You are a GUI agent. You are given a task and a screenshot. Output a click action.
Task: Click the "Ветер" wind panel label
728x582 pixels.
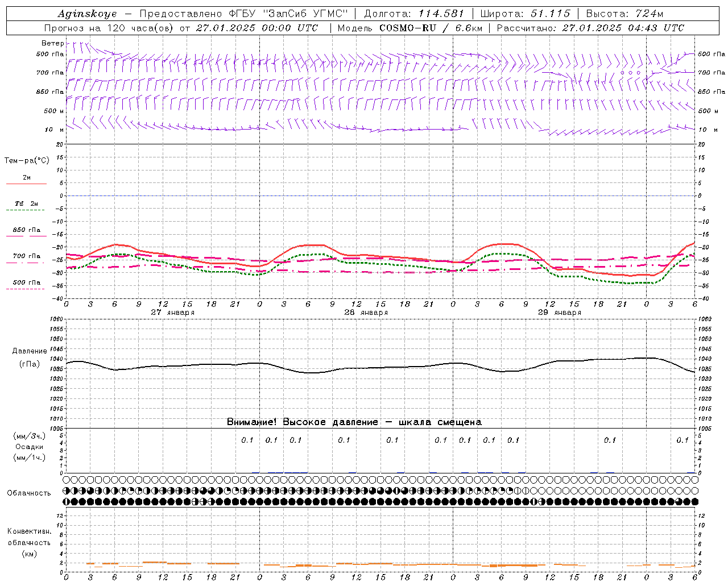coord(53,43)
